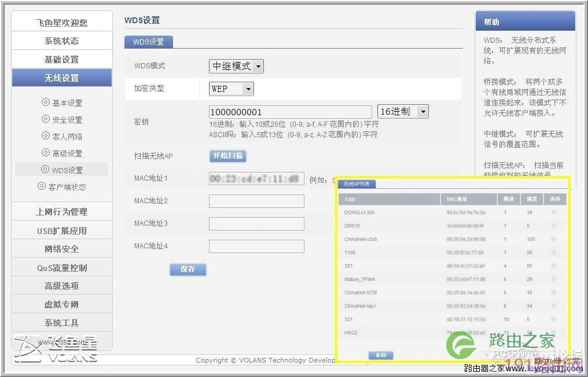Click the 密钥 field containing 1000000001
The width and height of the screenshot is (588, 377).
(x=291, y=112)
